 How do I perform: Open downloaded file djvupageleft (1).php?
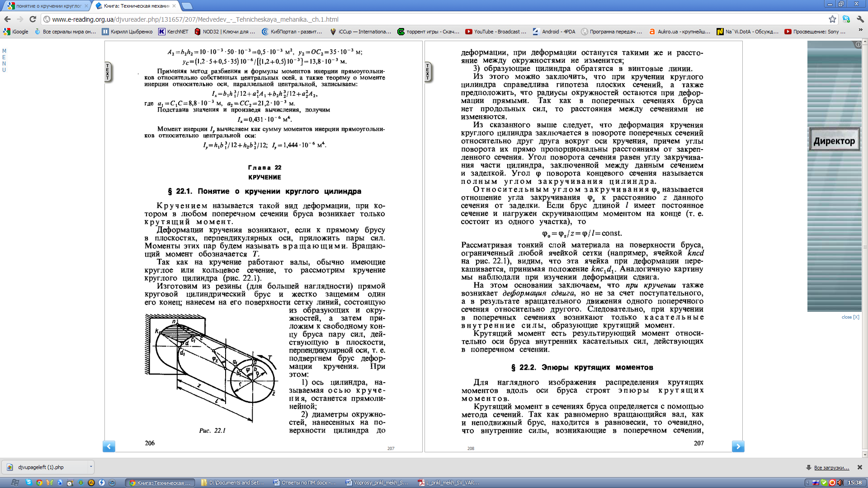[45, 467]
